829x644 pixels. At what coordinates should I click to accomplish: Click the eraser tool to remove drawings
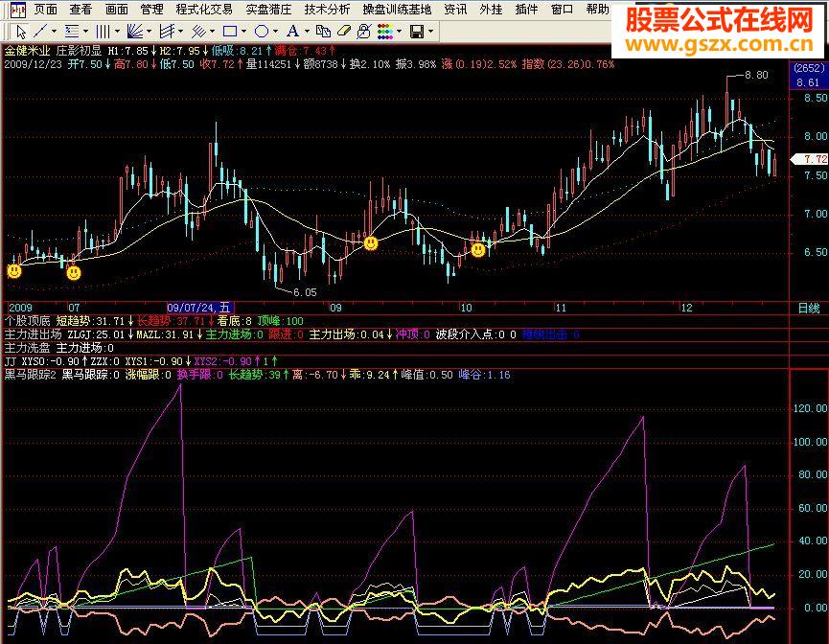[x=344, y=33]
